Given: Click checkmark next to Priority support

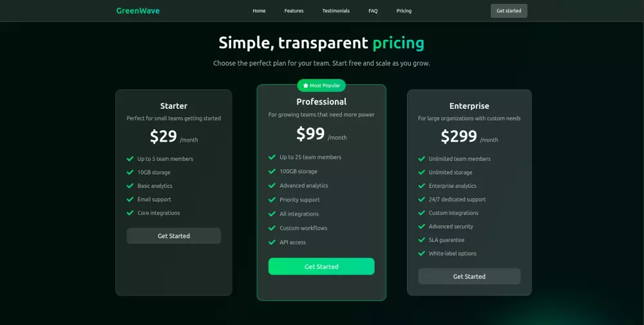Looking at the screenshot, I should pos(272,200).
